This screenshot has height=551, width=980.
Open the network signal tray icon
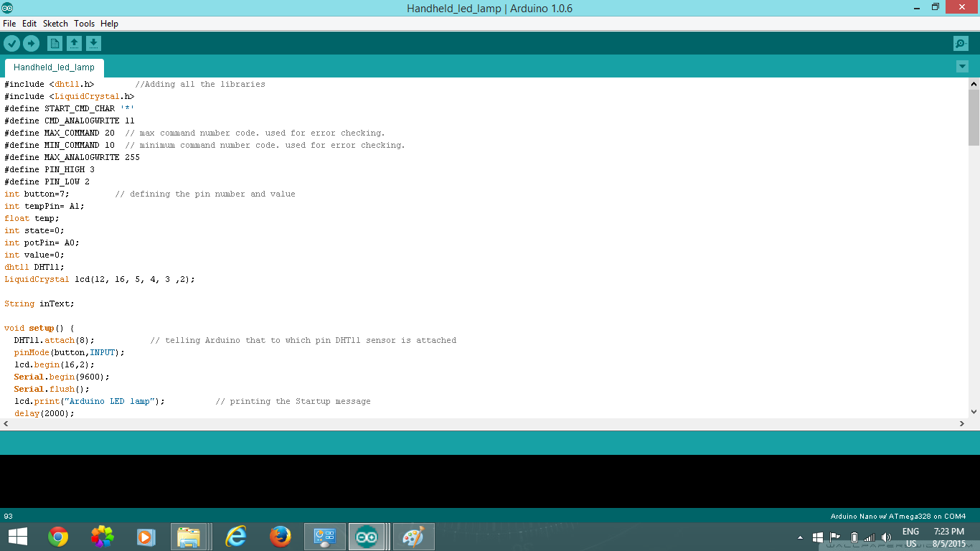[870, 537]
